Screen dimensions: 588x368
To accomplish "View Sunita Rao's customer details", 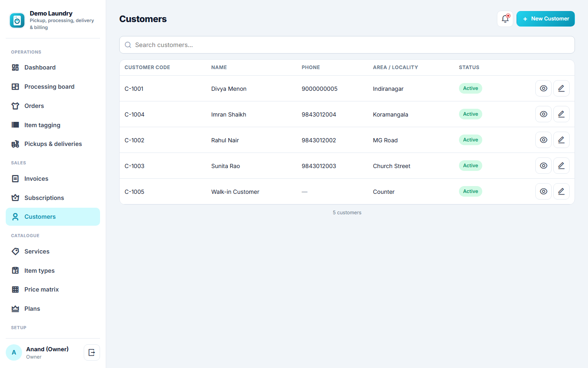I will click(x=543, y=166).
